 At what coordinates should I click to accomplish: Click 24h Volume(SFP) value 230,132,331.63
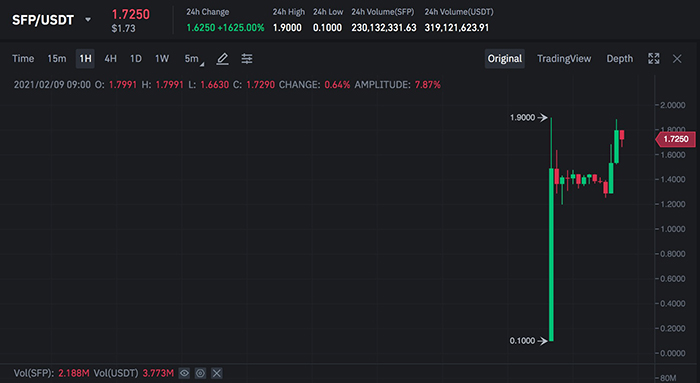coord(383,28)
